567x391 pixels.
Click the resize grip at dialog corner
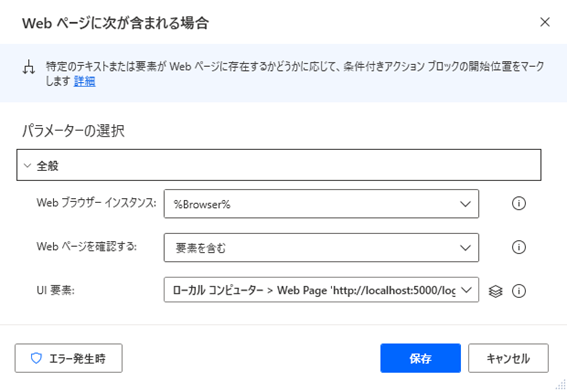(561, 384)
